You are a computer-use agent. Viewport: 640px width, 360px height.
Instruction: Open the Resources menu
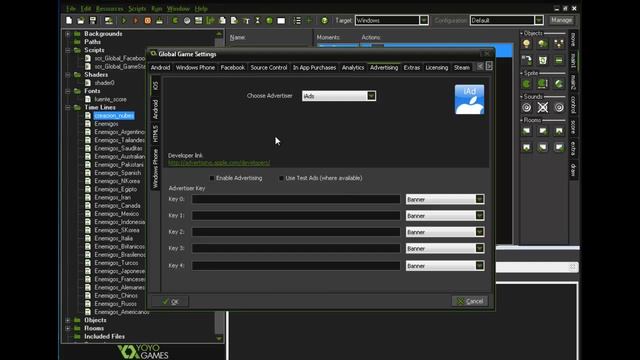click(109, 9)
